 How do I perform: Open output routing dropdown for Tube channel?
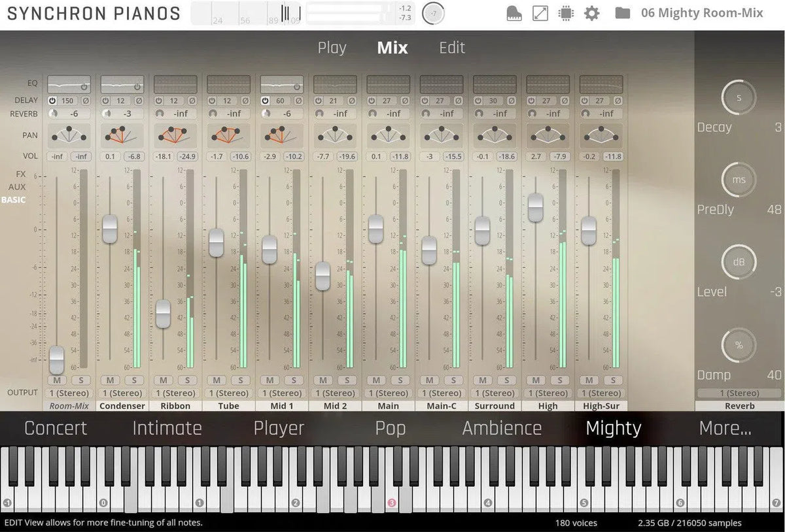pyautogui.click(x=228, y=393)
